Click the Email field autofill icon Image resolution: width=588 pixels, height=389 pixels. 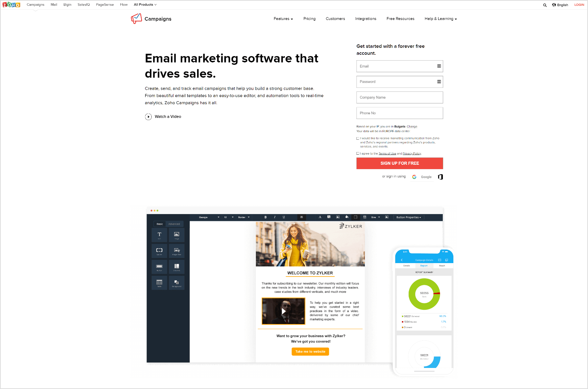439,66
